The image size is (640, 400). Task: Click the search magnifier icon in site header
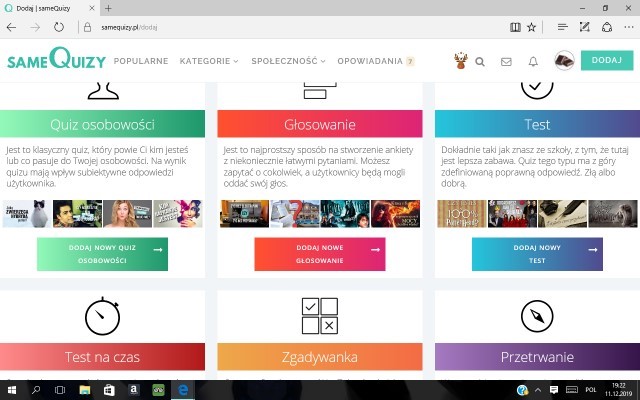(x=480, y=61)
